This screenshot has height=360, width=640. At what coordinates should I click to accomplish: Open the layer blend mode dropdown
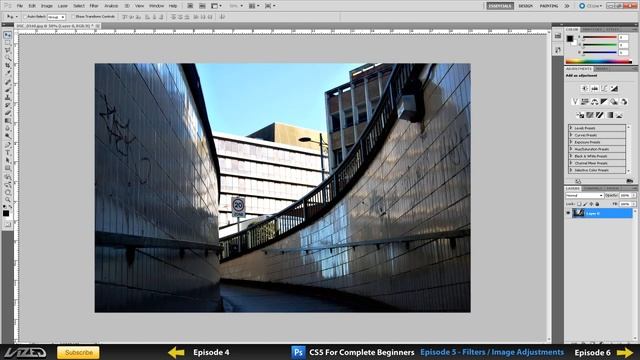click(x=585, y=196)
